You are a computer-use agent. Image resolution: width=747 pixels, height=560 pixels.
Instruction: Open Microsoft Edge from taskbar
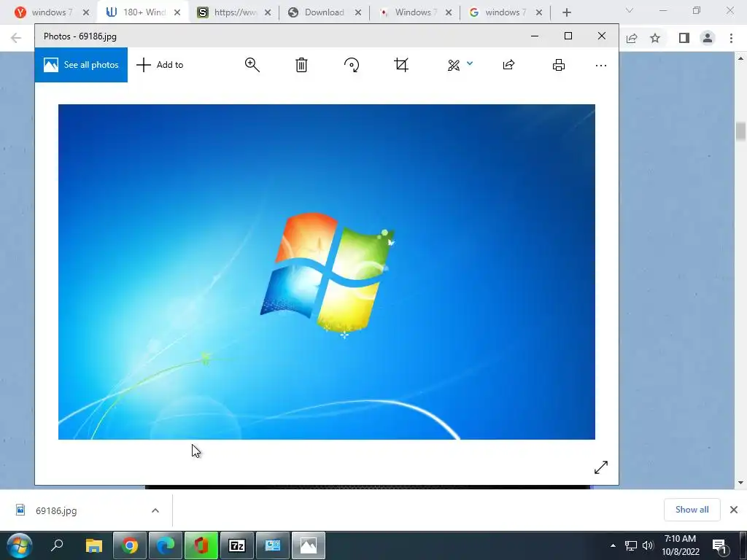click(x=166, y=545)
